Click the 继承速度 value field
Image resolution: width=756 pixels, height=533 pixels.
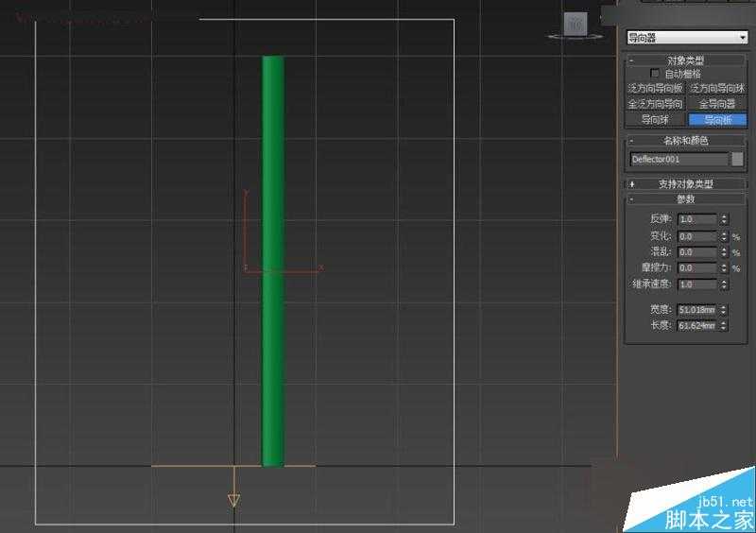697,284
